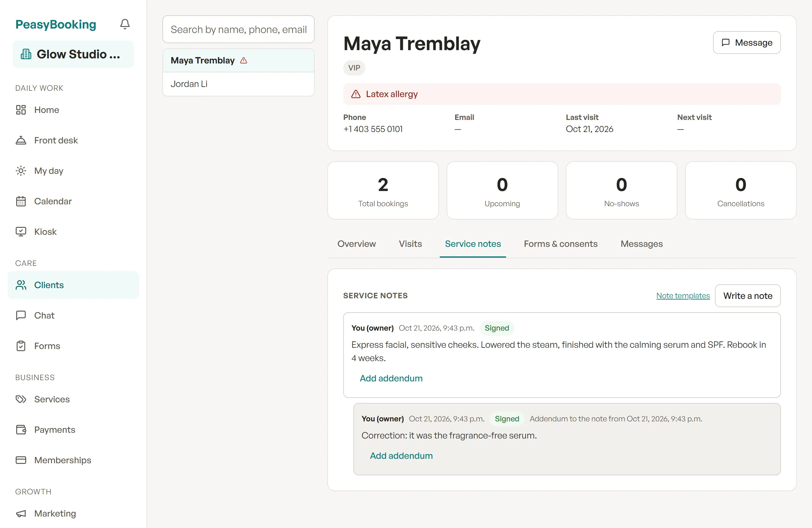The height and width of the screenshot is (528, 812).
Task: Click Signed badge on the Express facial note
Action: point(497,328)
